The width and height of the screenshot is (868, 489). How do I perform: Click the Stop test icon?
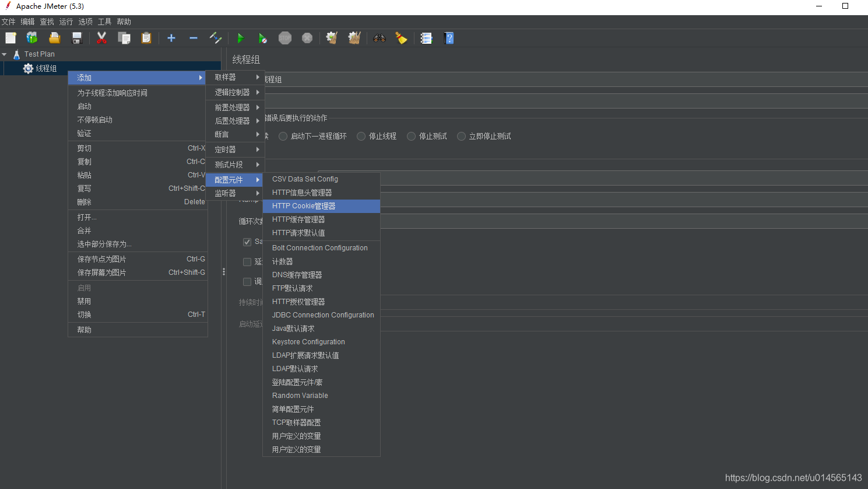(x=284, y=38)
